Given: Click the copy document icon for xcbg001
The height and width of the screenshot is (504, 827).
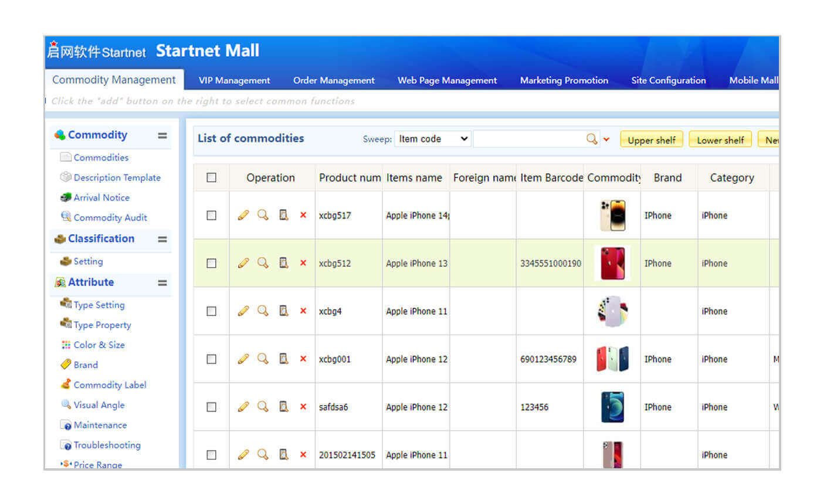Looking at the screenshot, I should point(284,359).
